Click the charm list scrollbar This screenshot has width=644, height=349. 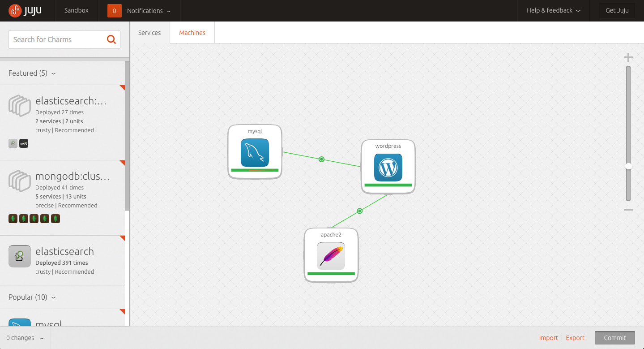click(127, 136)
